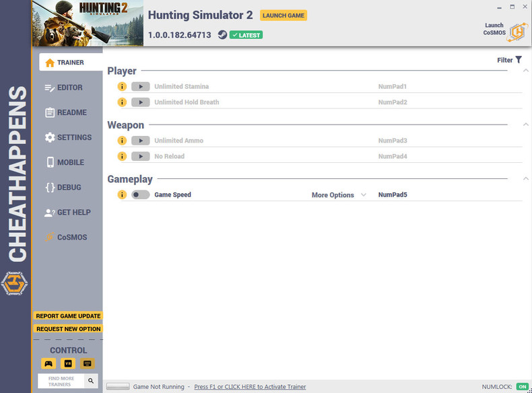This screenshot has height=393, width=532.
Task: Click the version number 1.0.0.182.64713
Action: click(x=180, y=35)
